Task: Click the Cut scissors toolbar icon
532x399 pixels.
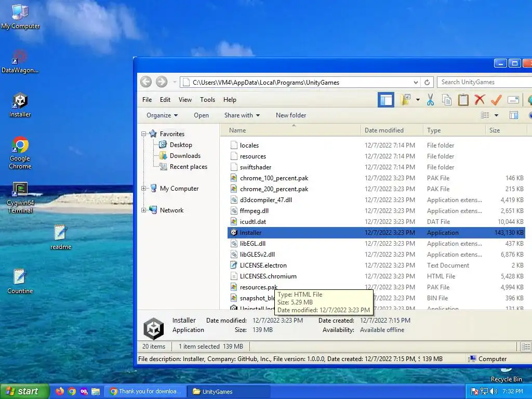Action: pyautogui.click(x=430, y=100)
